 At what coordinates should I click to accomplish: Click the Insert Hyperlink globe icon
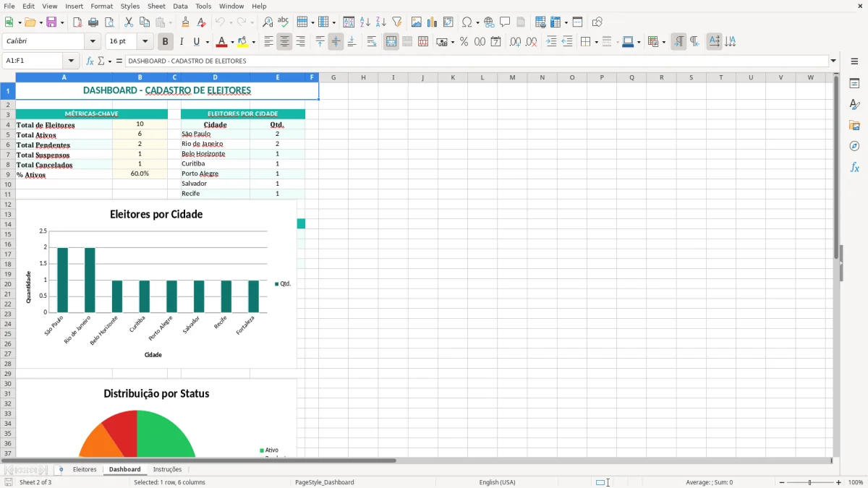pos(489,22)
